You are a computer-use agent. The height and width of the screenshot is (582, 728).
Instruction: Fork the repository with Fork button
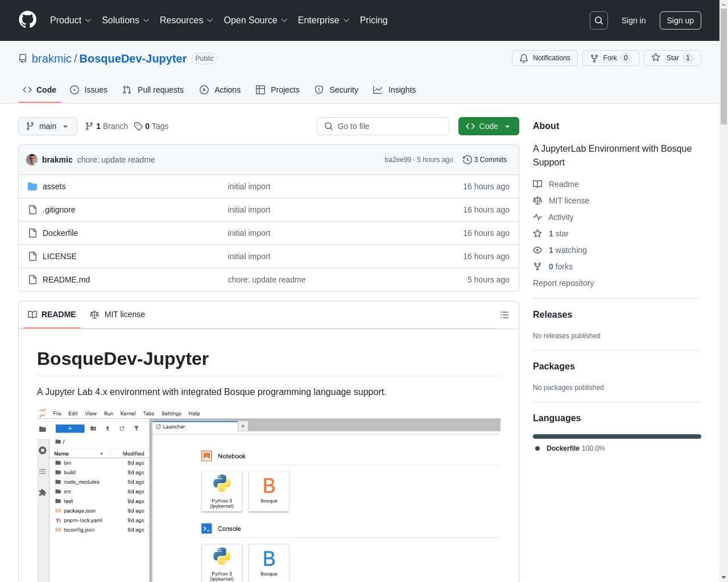click(x=610, y=58)
